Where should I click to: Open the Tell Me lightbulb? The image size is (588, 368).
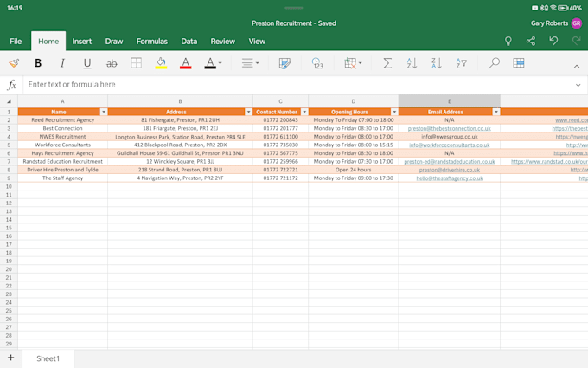pyautogui.click(x=508, y=41)
